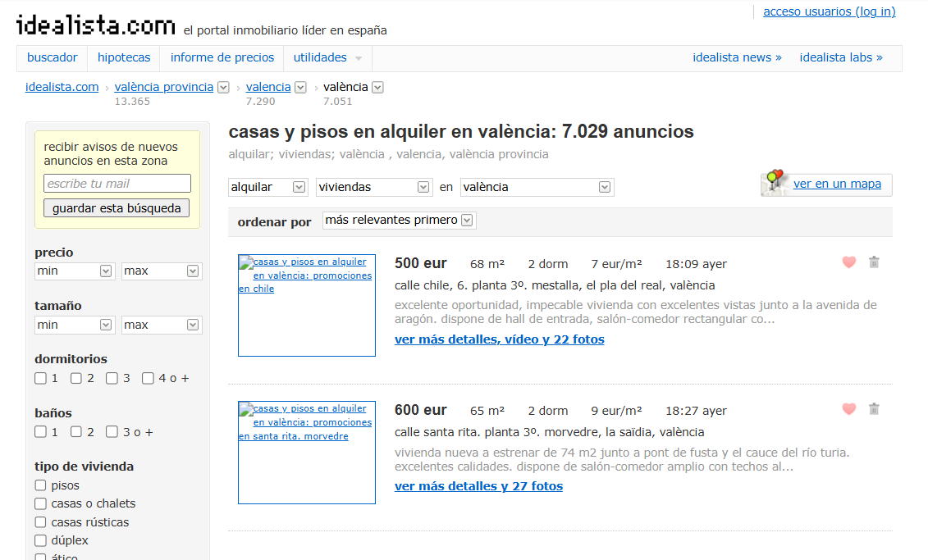
Task: Open the valencia breadcrumb arrow dropdown
Action: point(300,88)
